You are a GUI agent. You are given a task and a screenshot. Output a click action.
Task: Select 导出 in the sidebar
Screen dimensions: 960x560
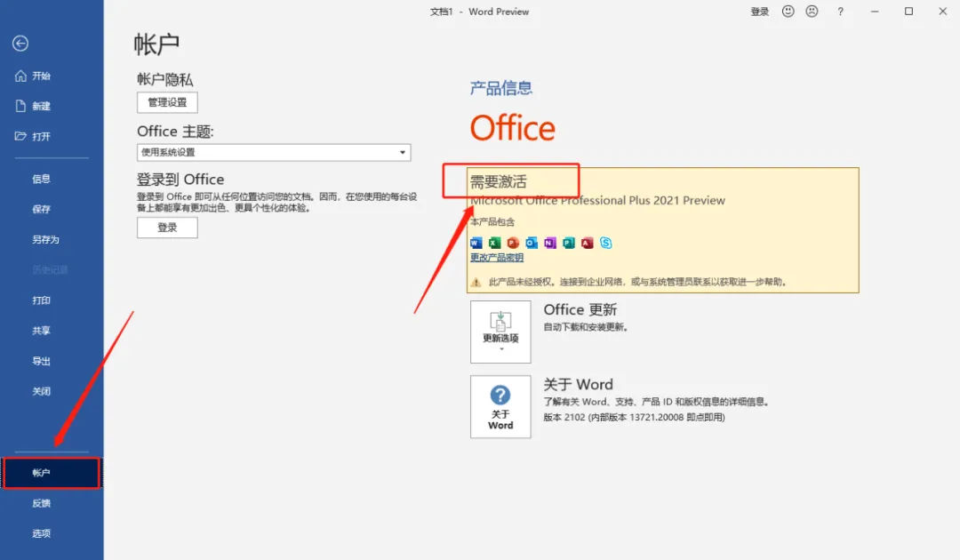tap(41, 361)
